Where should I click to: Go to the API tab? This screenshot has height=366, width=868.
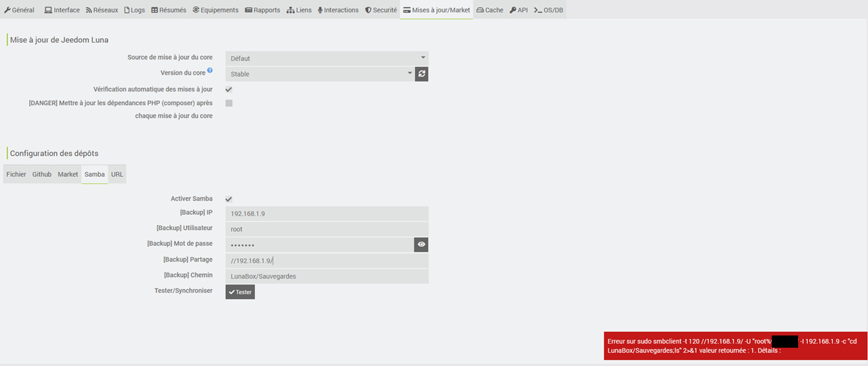click(x=519, y=10)
